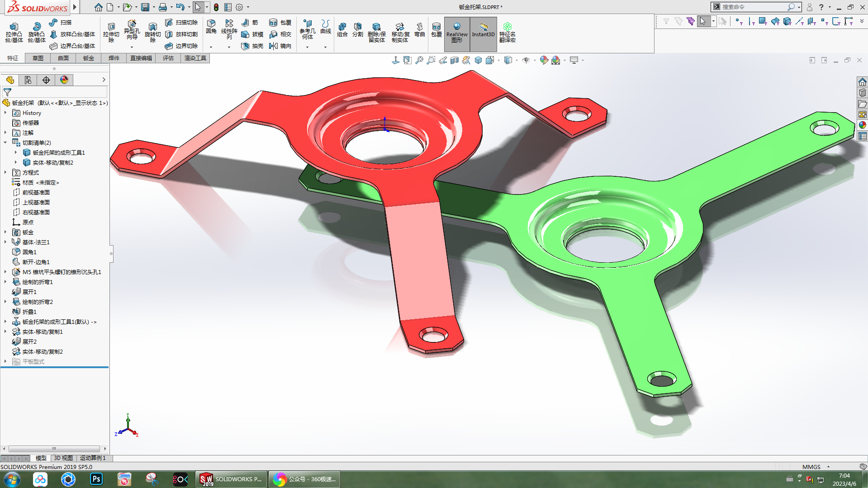The height and width of the screenshot is (488, 868).
Task: Switch to the Sheet Metal (钣金) ribbon tab
Action: pos(89,58)
